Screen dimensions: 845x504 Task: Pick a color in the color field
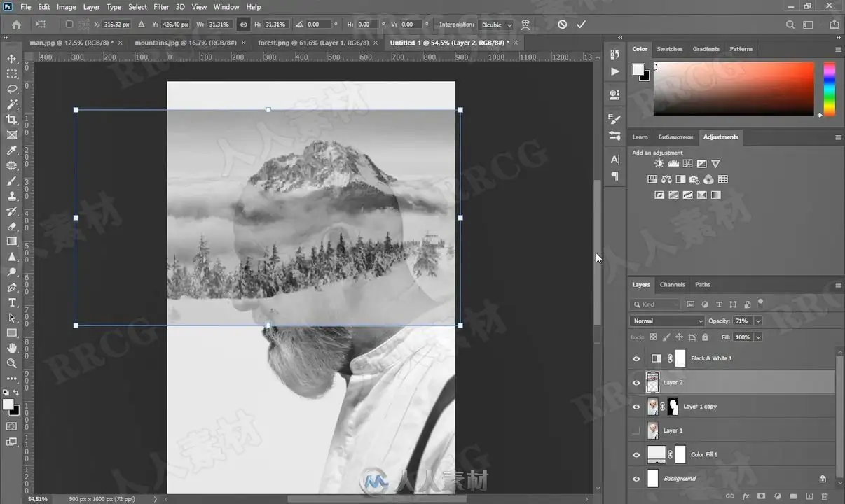coord(734,89)
